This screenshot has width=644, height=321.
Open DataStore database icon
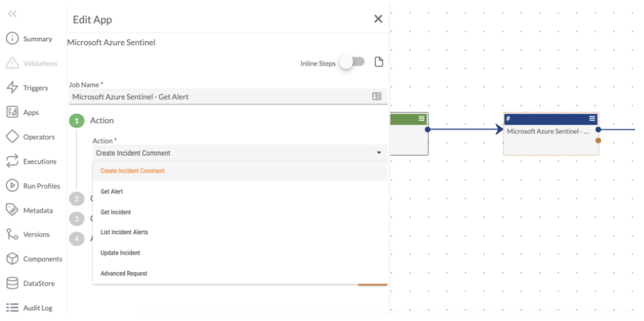[x=12, y=283]
